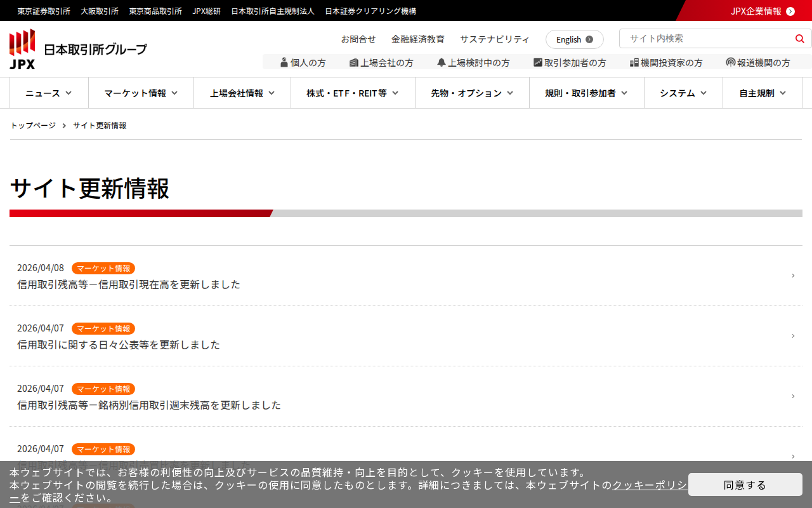Click the search magnifier icon
This screenshot has width=812, height=508.
point(799,39)
